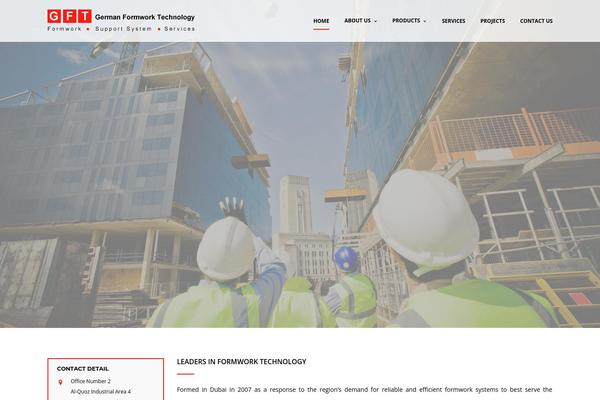Open the Home menu item

point(321,21)
